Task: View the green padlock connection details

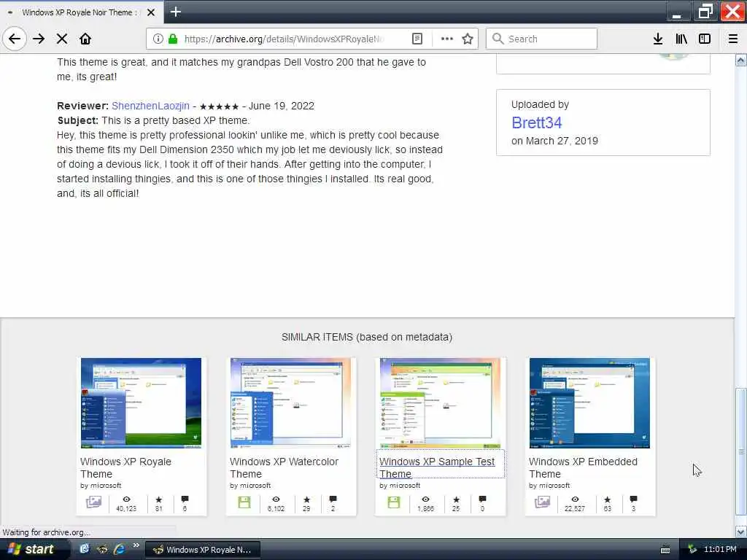Action: pyautogui.click(x=173, y=39)
